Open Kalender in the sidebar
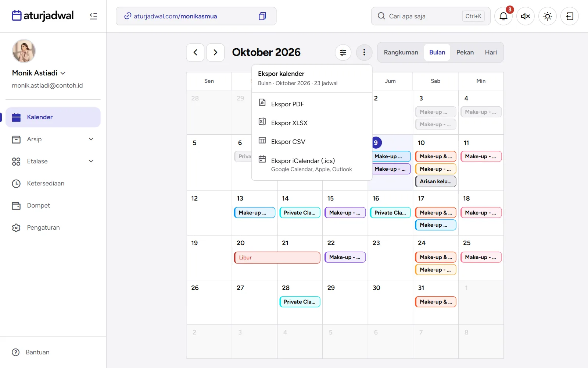The height and width of the screenshot is (368, 588). [53, 117]
